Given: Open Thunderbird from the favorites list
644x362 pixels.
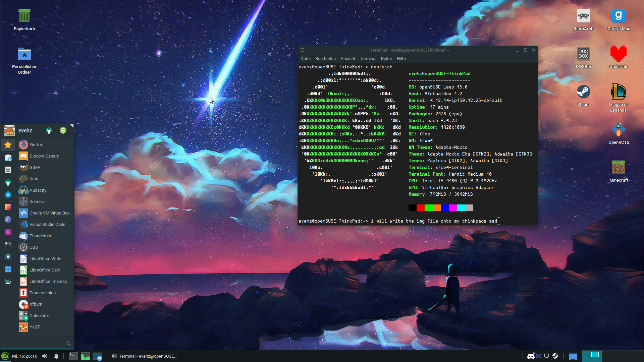Looking at the screenshot, I should [x=45, y=236].
